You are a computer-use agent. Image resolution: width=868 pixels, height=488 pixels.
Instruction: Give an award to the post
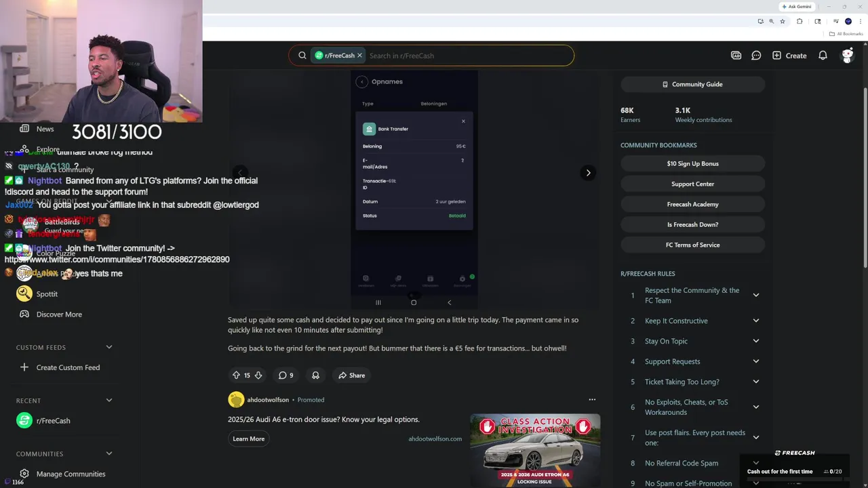coord(315,375)
